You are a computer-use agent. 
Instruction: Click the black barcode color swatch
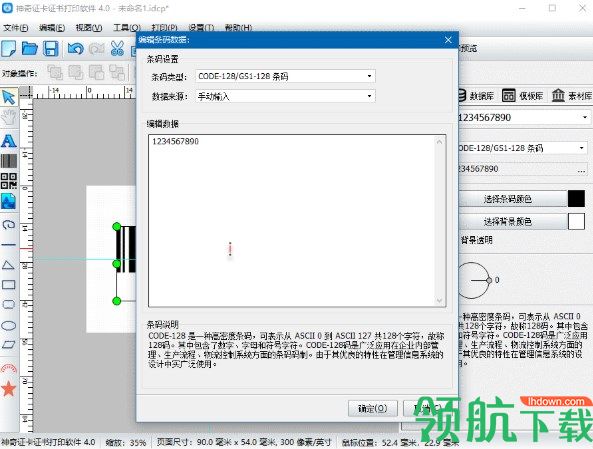tap(576, 199)
